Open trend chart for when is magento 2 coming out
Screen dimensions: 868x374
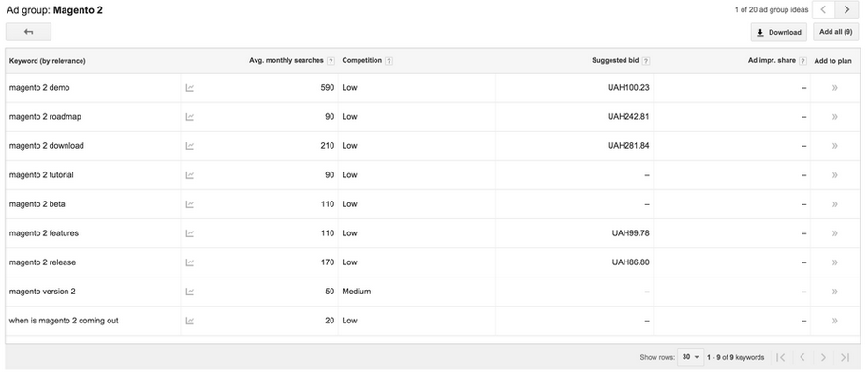pos(190,321)
